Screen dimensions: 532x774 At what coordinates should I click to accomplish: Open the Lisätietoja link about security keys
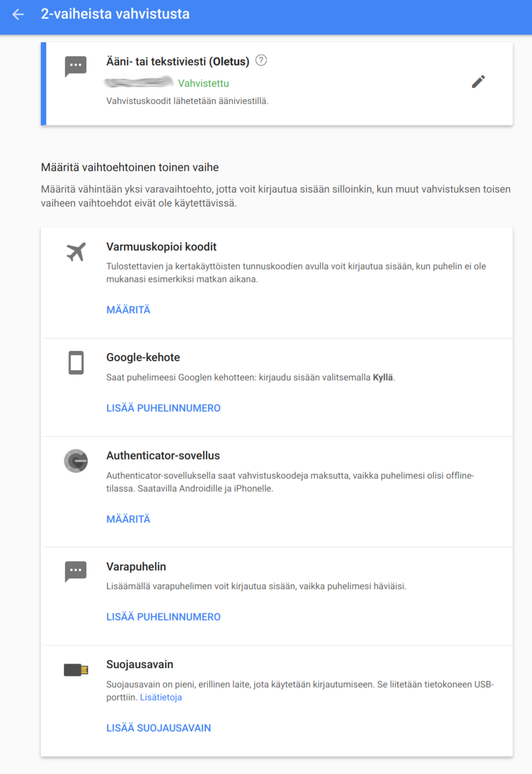click(x=161, y=697)
